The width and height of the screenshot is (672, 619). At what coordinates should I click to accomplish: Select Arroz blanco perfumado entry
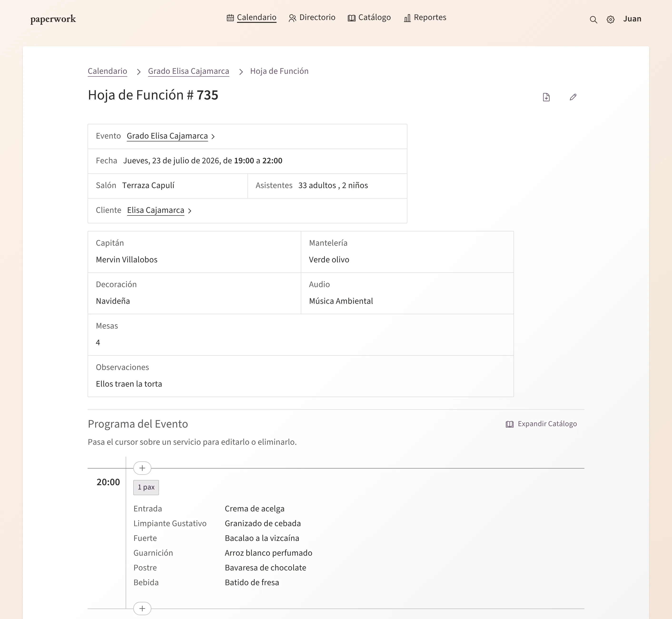point(268,553)
